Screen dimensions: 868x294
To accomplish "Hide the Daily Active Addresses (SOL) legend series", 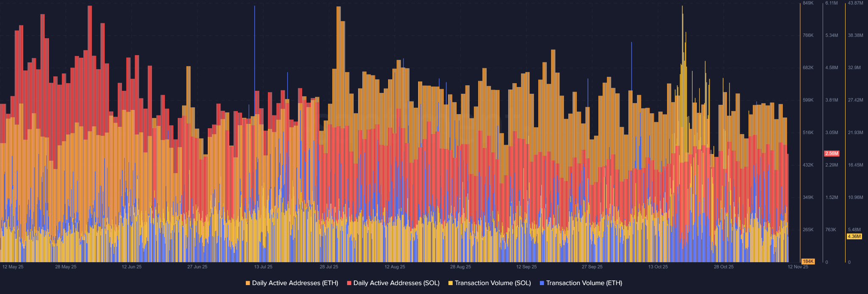I will tap(396, 283).
